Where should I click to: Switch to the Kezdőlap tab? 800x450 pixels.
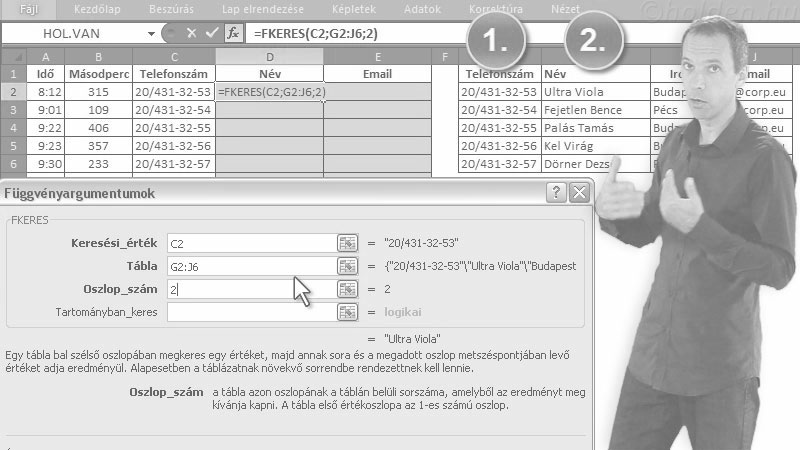click(x=97, y=9)
